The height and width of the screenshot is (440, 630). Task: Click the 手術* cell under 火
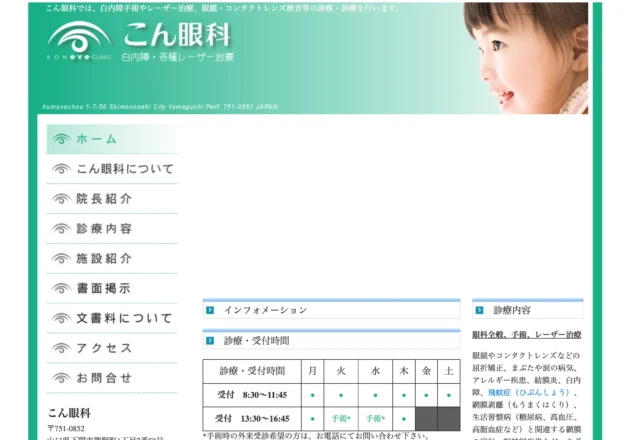point(341,419)
